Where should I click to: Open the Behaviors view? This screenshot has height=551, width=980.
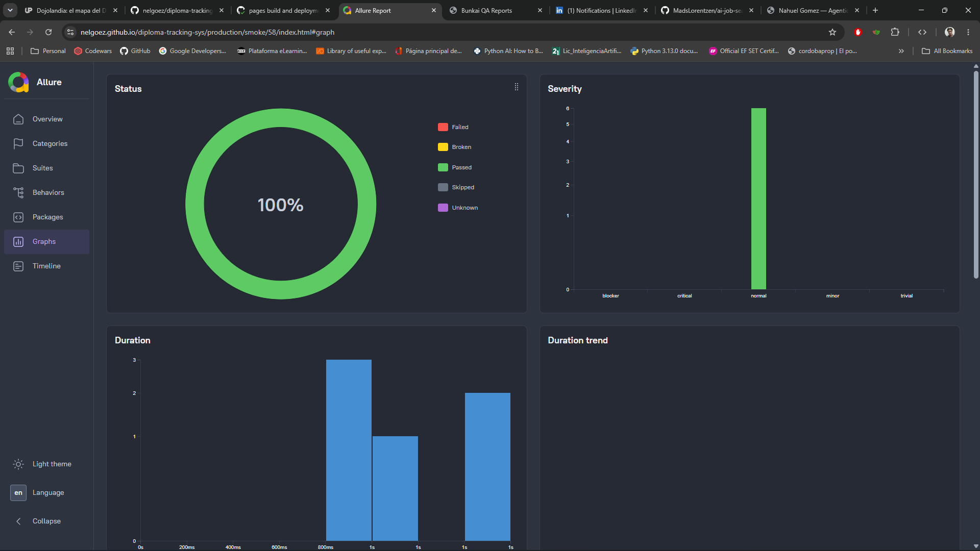point(46,192)
